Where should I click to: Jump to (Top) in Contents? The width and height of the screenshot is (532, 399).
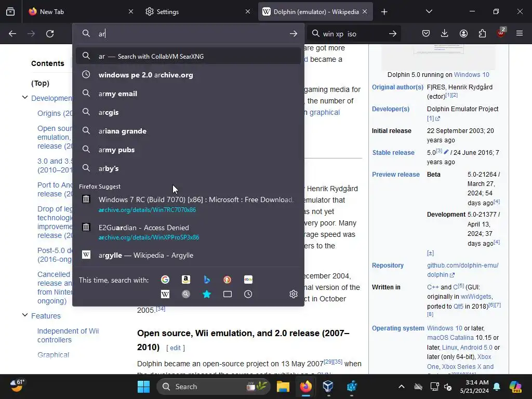40,83
